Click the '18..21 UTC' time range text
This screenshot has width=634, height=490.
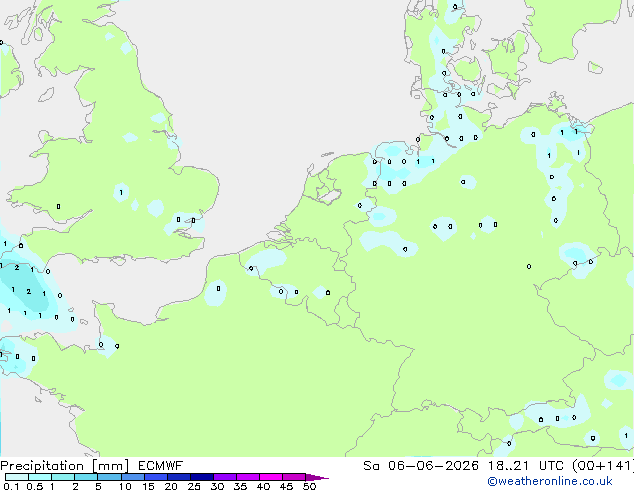[x=525, y=466]
